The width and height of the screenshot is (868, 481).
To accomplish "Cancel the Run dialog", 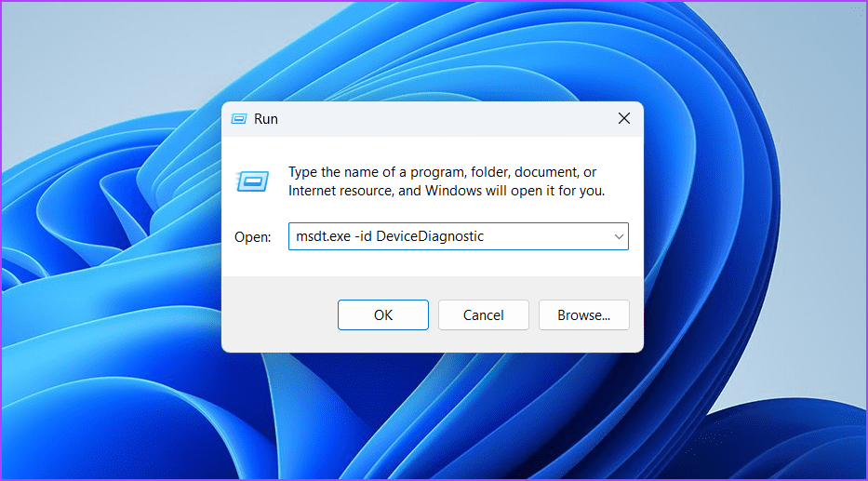I will point(483,315).
